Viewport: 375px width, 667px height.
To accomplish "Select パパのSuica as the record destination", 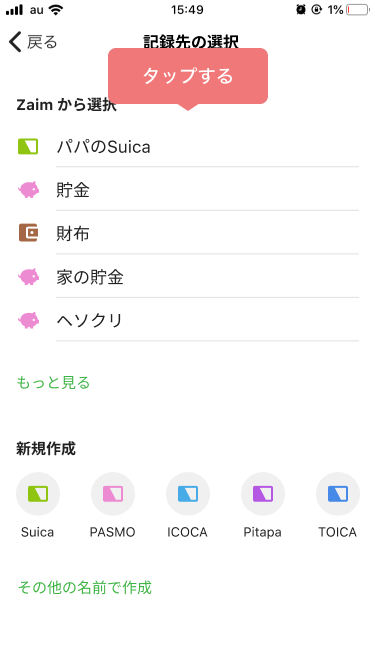I will point(188,147).
